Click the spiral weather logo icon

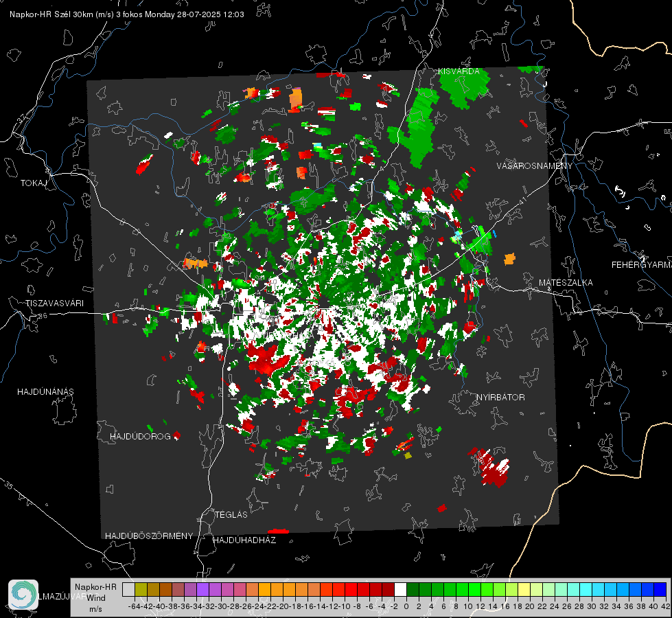point(23,595)
